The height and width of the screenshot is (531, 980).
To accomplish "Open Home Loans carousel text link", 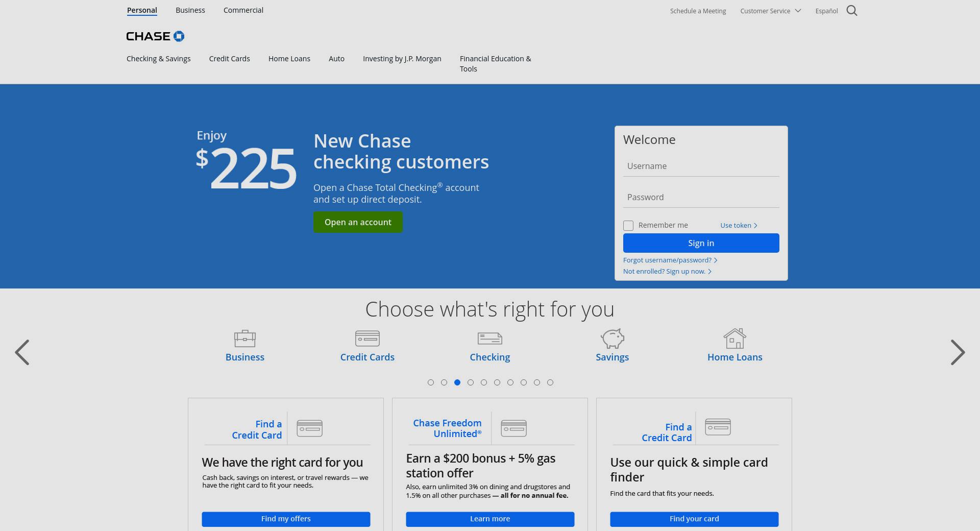I will pyautogui.click(x=735, y=357).
